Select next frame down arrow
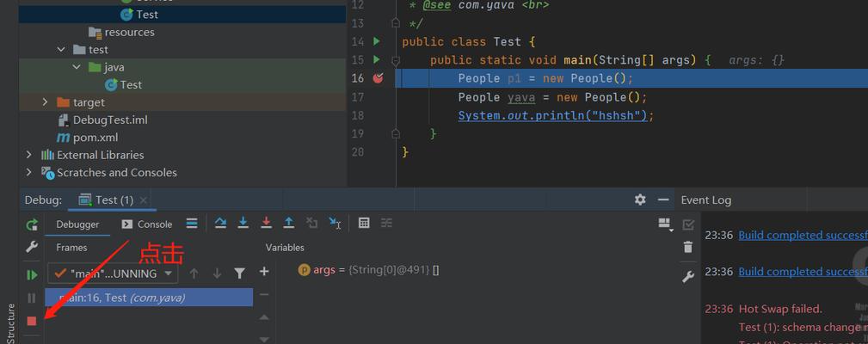 [217, 273]
